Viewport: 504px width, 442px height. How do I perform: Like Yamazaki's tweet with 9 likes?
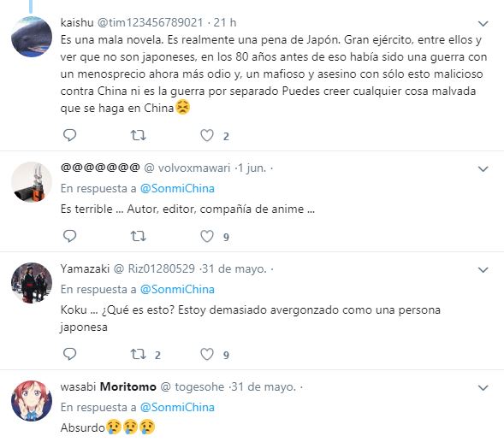(x=207, y=354)
